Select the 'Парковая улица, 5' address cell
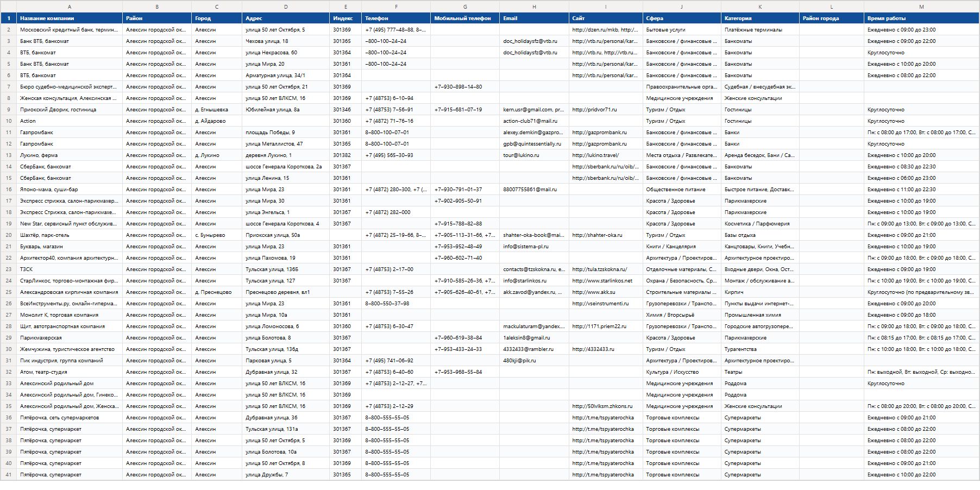 tap(286, 361)
